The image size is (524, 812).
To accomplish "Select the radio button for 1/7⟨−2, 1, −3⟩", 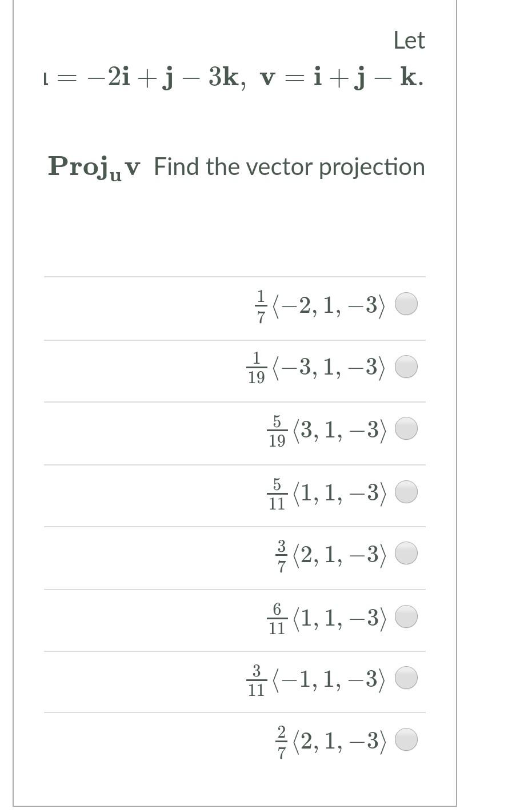I will point(406,304).
